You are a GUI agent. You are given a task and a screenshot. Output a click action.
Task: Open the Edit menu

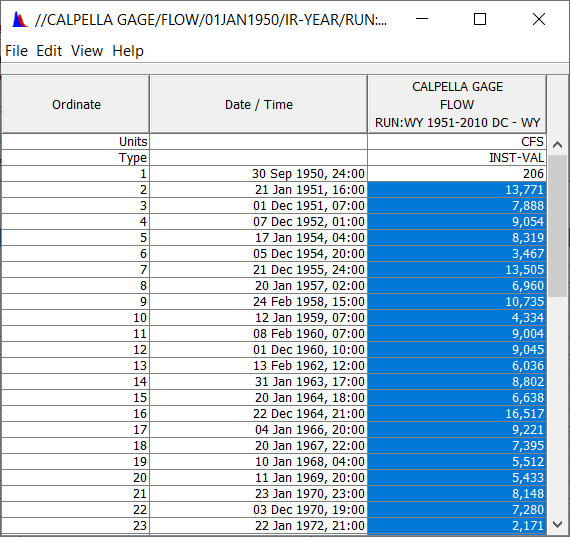49,51
